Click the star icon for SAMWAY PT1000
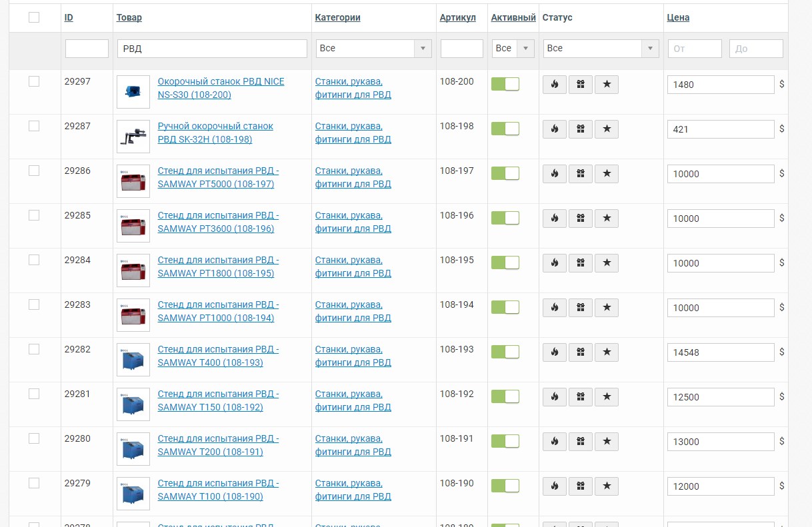 607,308
